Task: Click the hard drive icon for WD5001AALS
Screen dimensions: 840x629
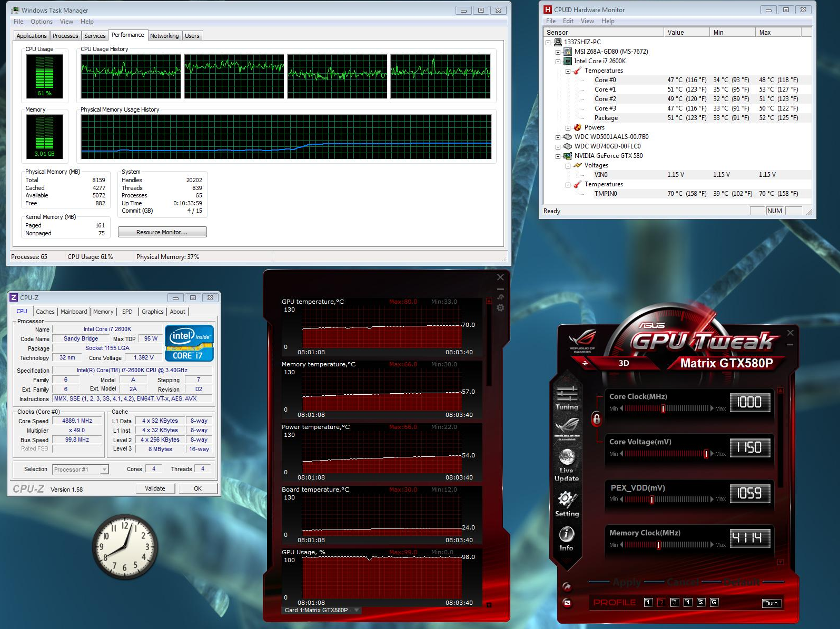Action: coord(568,137)
